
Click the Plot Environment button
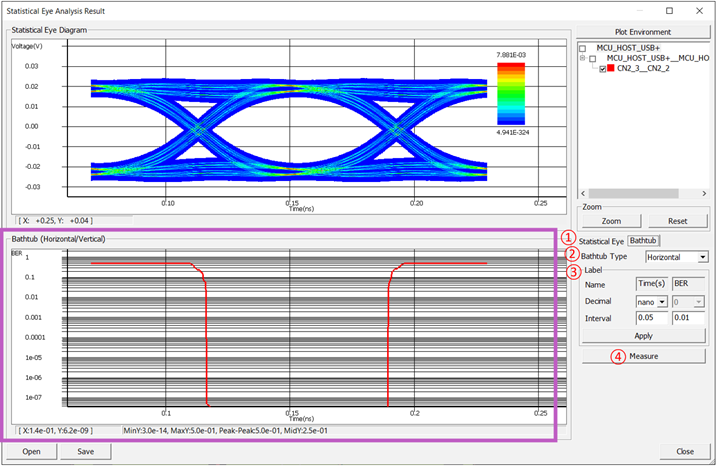point(642,32)
